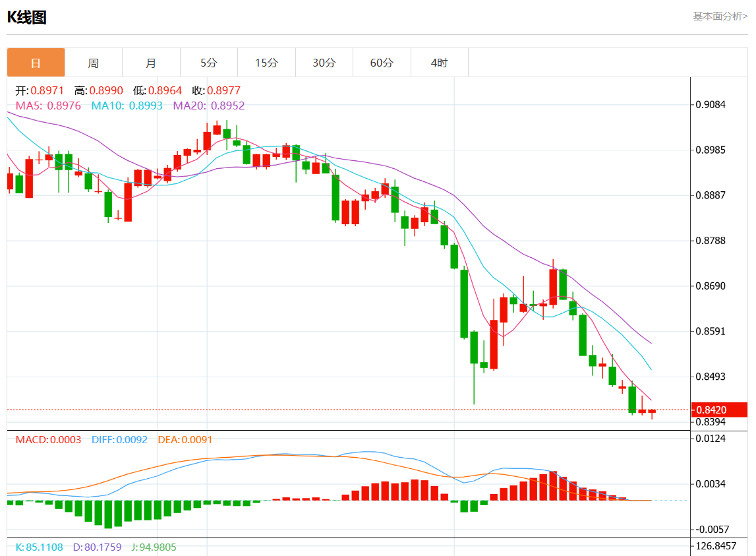756x556 pixels.
Task: Click the 0.8985 price axis label
Action: click(x=711, y=150)
